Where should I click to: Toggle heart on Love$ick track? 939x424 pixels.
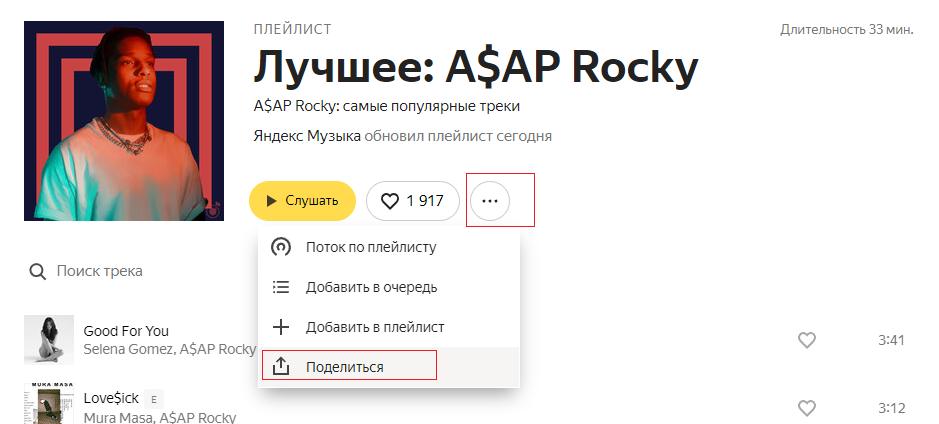point(807,408)
